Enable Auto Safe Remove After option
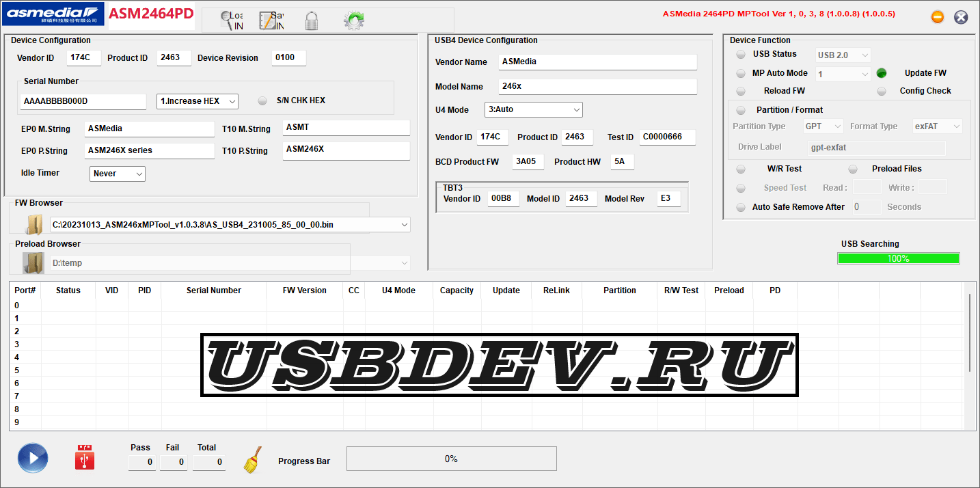This screenshot has height=488, width=980. point(741,207)
